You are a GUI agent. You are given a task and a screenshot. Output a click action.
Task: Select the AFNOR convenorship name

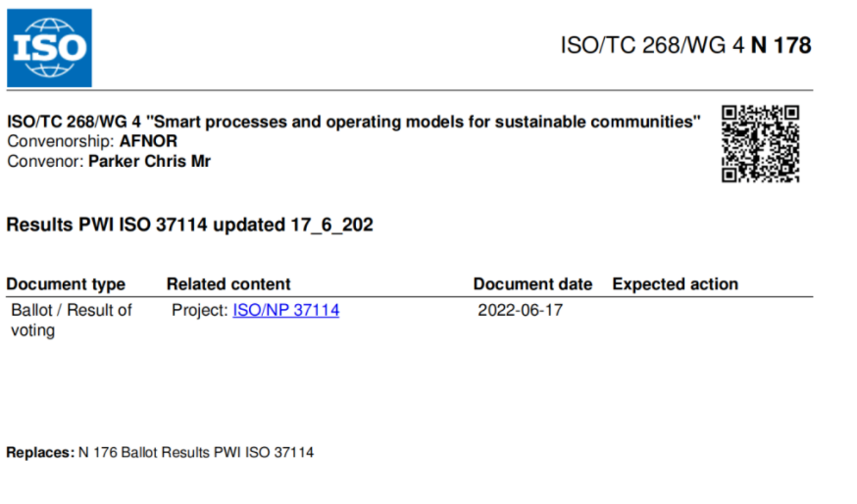151,141
